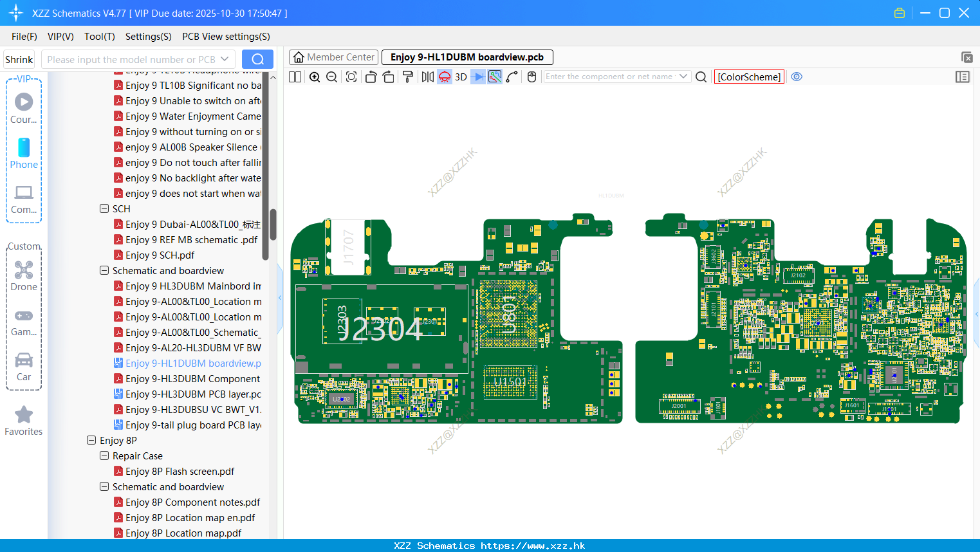Click the Shrink button
The width and height of the screenshot is (980, 552).
coord(19,59)
